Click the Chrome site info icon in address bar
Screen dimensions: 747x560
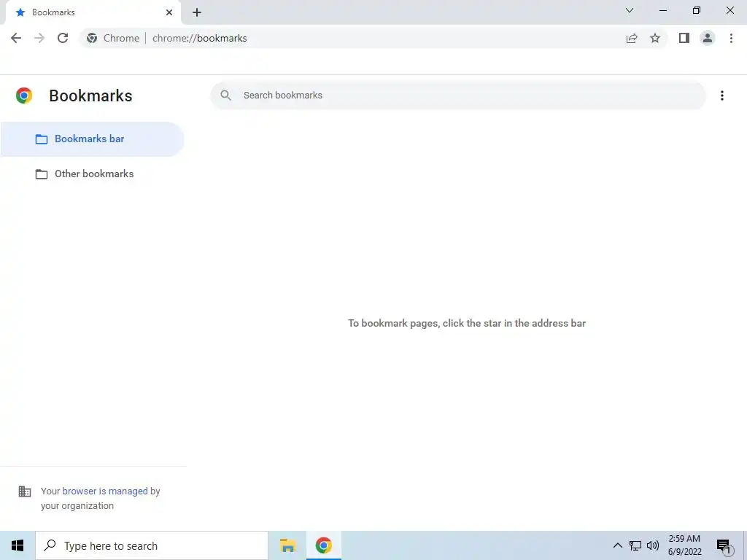pos(92,38)
